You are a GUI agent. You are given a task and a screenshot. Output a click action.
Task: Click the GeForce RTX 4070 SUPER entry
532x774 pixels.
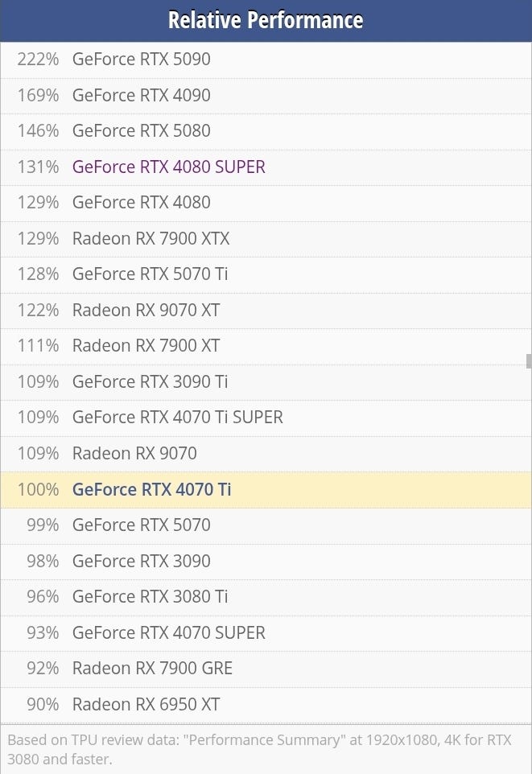click(169, 632)
